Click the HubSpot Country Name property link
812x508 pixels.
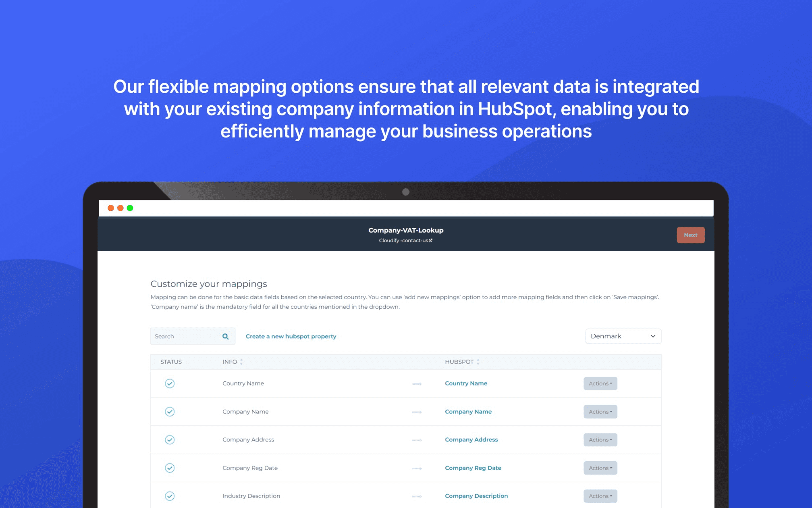[x=466, y=383]
